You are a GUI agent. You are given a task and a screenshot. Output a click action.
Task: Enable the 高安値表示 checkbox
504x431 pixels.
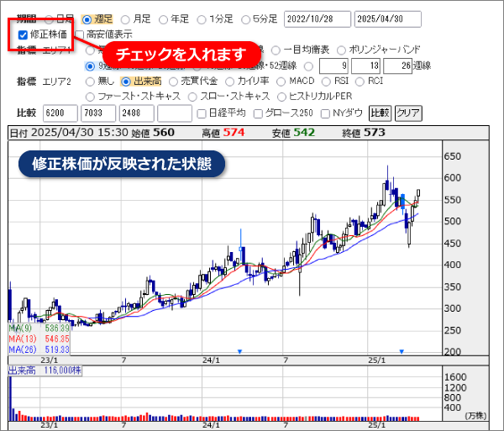80,34
